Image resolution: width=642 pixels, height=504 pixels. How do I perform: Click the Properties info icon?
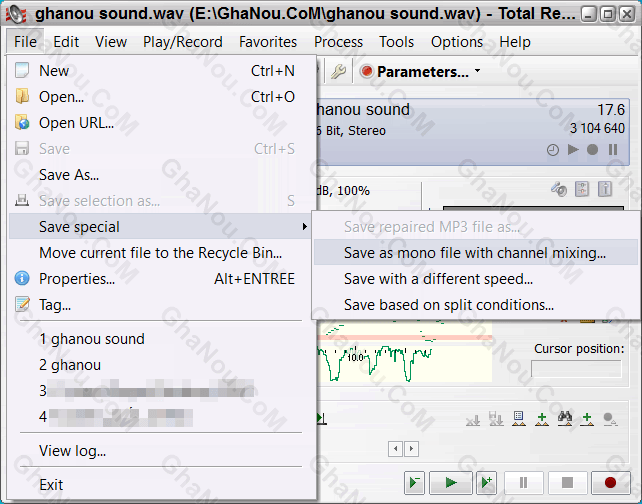[x=22, y=278]
